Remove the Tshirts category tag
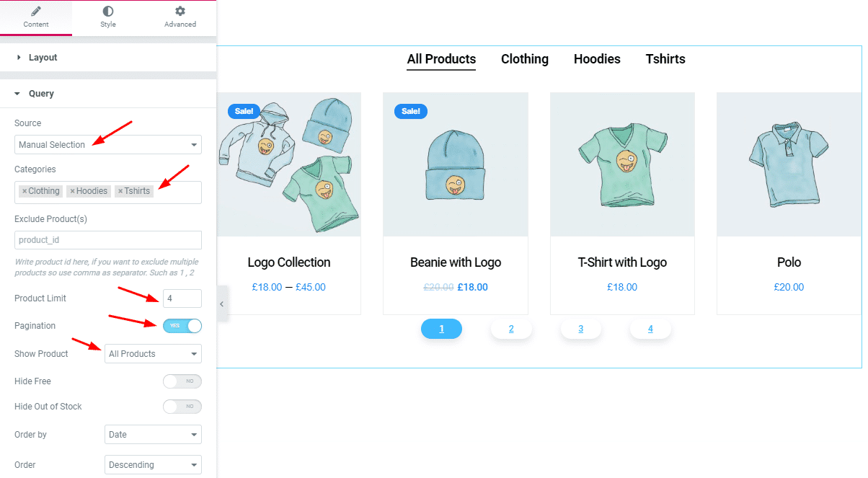The image size is (868, 478). tap(120, 192)
